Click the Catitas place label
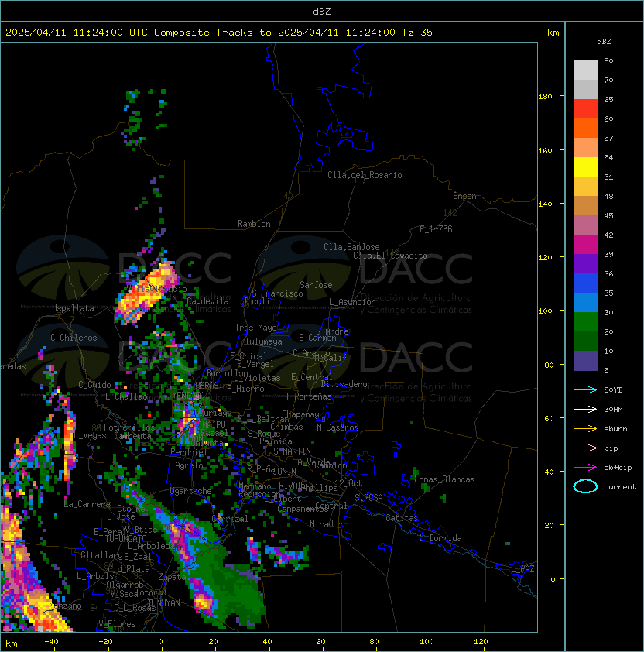Image resolution: width=644 pixels, height=652 pixels. (x=402, y=518)
